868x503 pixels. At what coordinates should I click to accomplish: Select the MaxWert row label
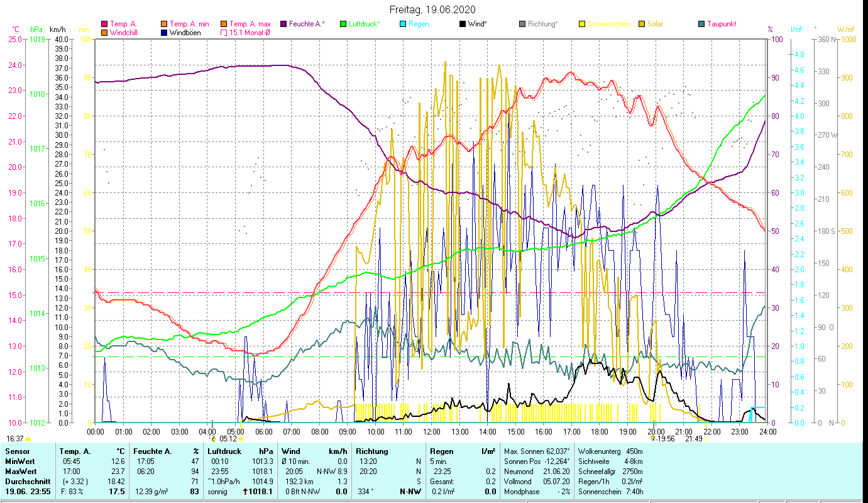pyautogui.click(x=21, y=472)
